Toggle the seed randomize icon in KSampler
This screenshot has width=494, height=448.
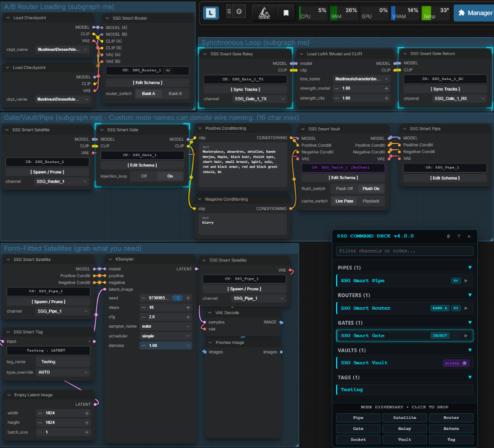pos(177,298)
